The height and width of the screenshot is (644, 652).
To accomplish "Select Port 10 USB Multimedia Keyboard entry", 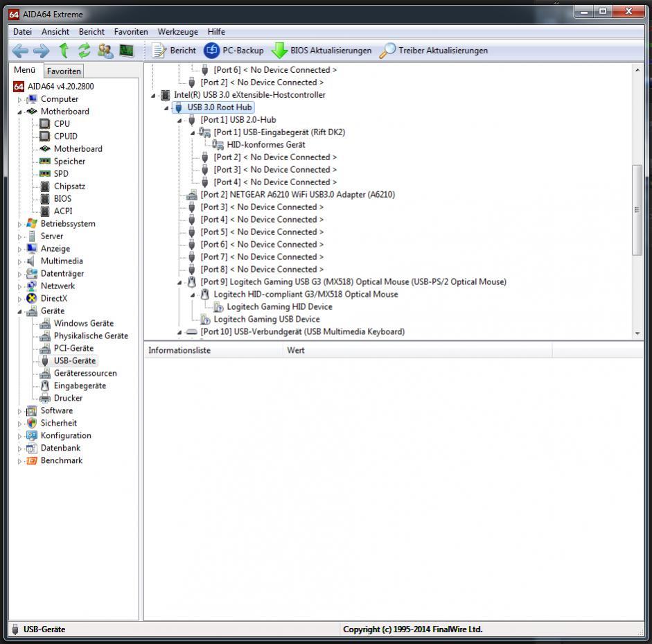I will [302, 332].
